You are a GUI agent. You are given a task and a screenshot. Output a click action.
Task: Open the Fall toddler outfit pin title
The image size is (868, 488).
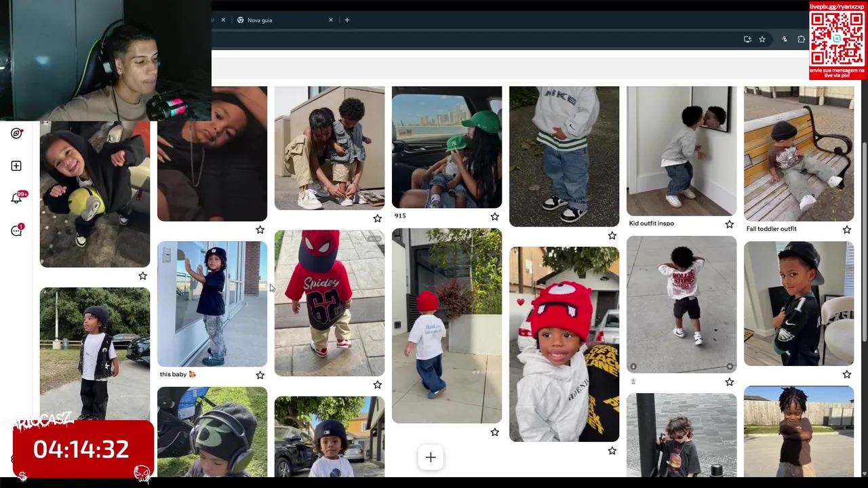(771, 228)
